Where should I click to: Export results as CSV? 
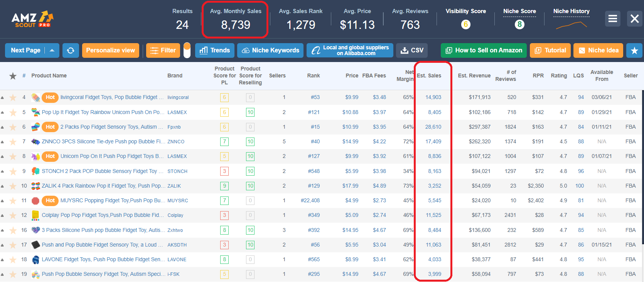412,50
